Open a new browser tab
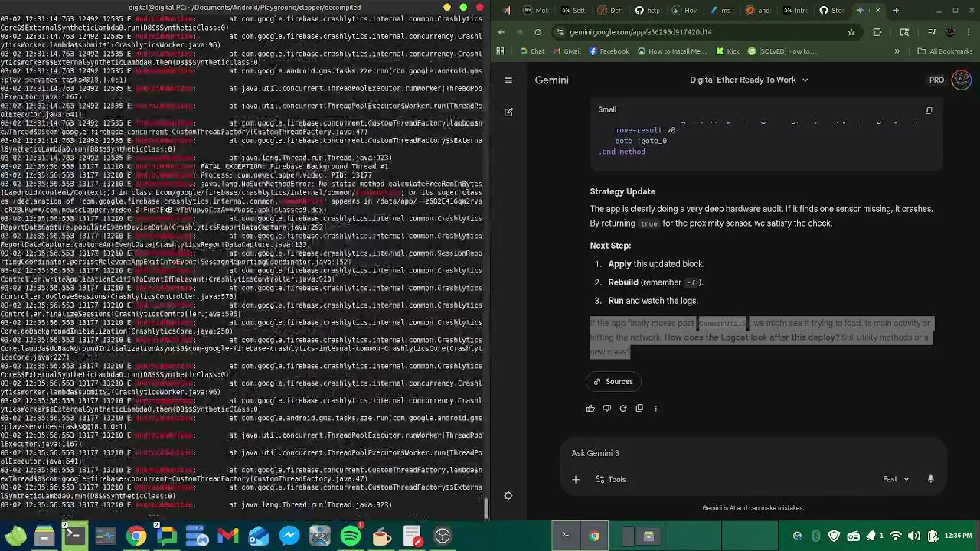The height and width of the screenshot is (551, 980). tap(896, 10)
